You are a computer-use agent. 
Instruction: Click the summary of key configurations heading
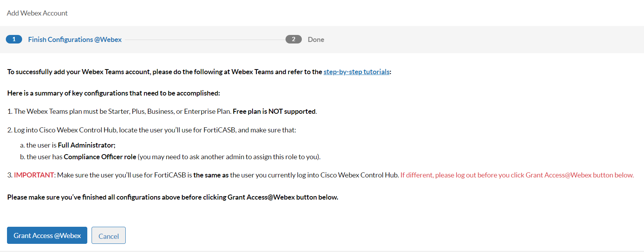[x=114, y=93]
